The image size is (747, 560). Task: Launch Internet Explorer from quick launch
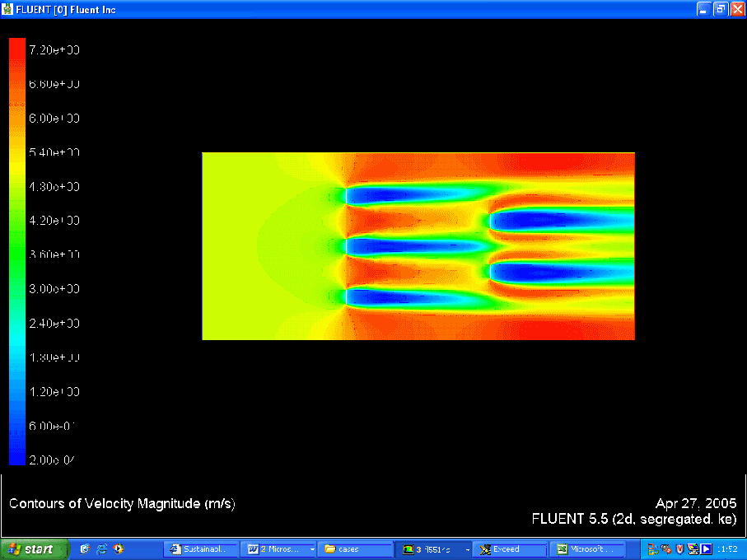[102, 549]
